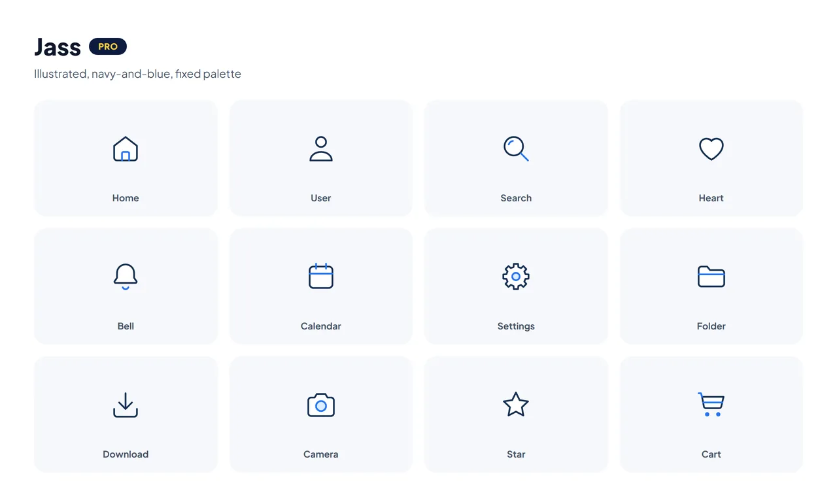Click the "Calendar" label text
Screen dimensions: 837x504
[x=321, y=326]
